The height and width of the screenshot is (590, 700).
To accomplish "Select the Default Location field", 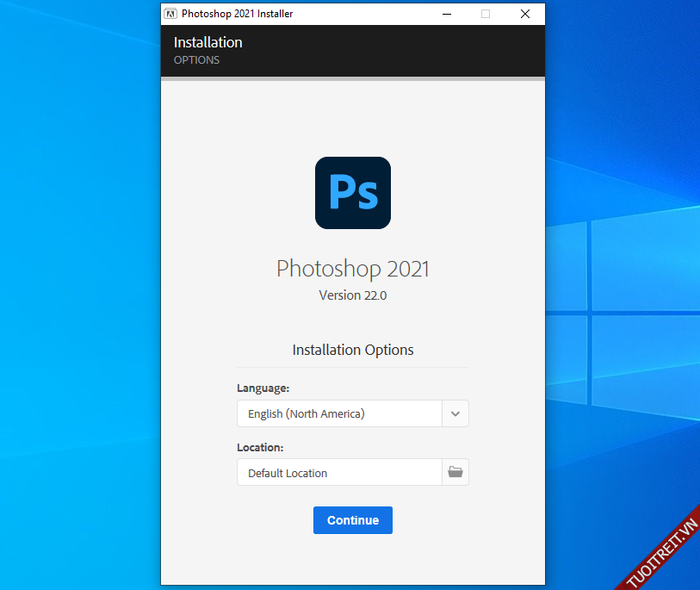I will 339,472.
